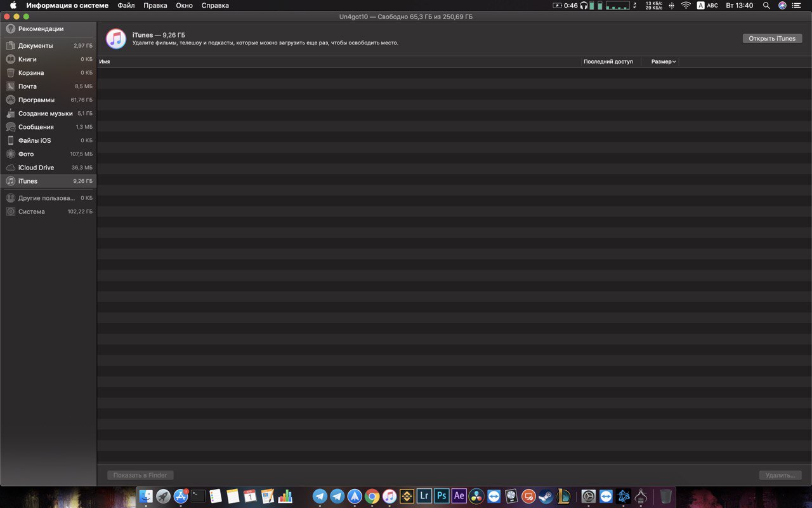Click the iTunes sidebar row

48,181
